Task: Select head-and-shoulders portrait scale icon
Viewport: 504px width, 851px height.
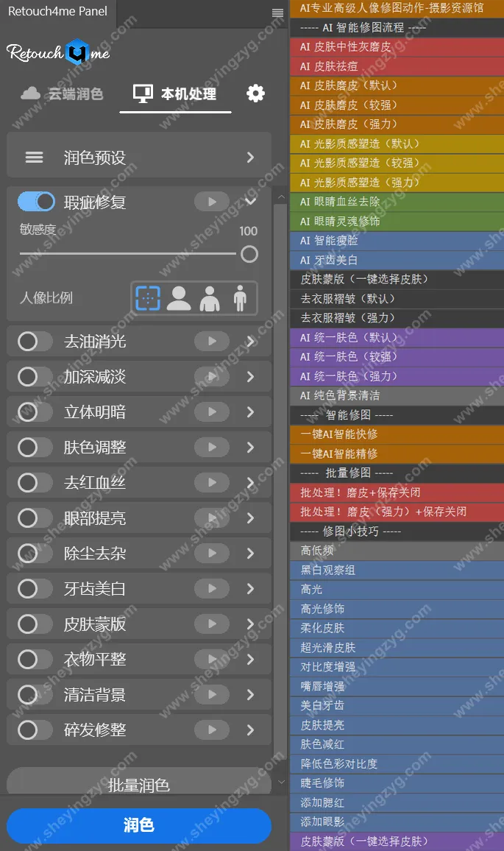Action: coord(179,297)
